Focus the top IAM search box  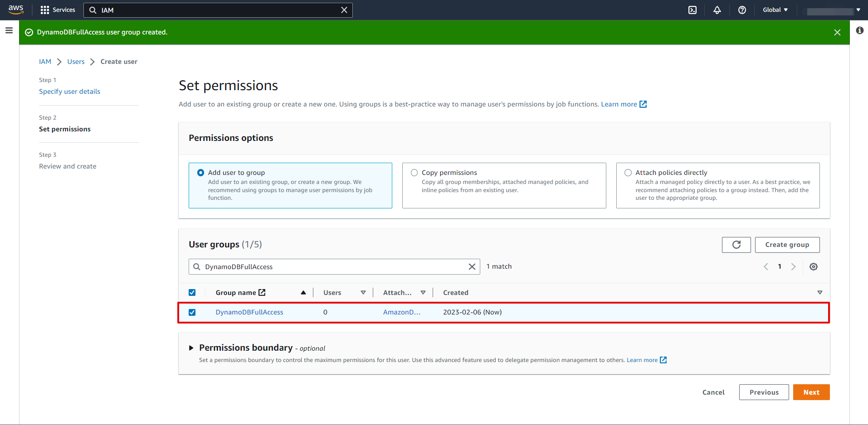[x=218, y=10]
